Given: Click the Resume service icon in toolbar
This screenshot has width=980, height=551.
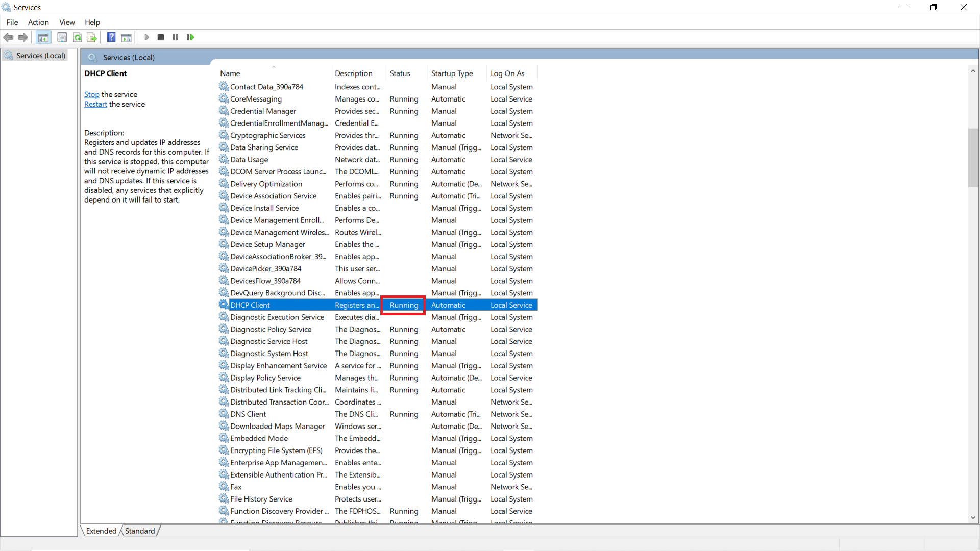Looking at the screenshot, I should pyautogui.click(x=190, y=37).
